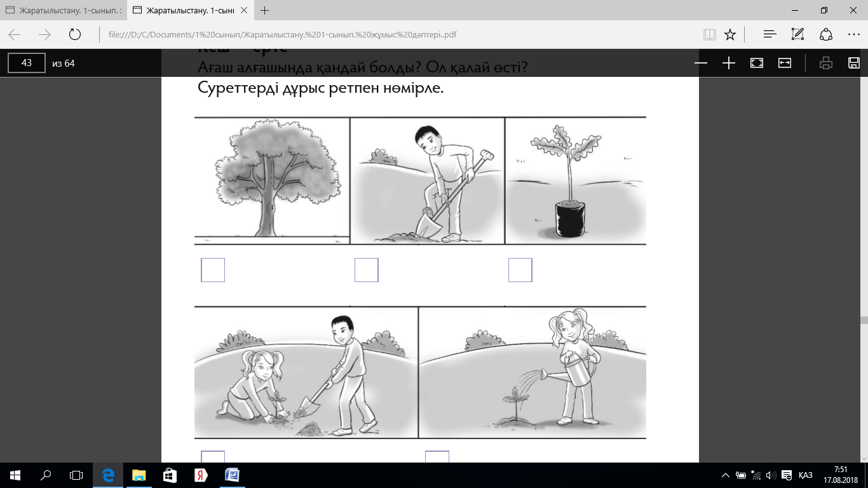The image size is (868, 488).
Task: Close the active Жаратылыстану tab
Action: tap(245, 11)
